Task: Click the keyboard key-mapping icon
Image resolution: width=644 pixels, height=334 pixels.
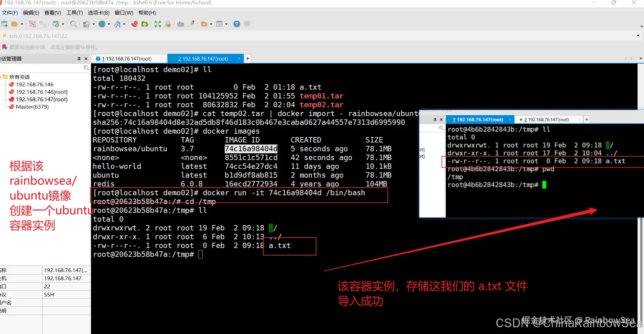Action: (181, 24)
